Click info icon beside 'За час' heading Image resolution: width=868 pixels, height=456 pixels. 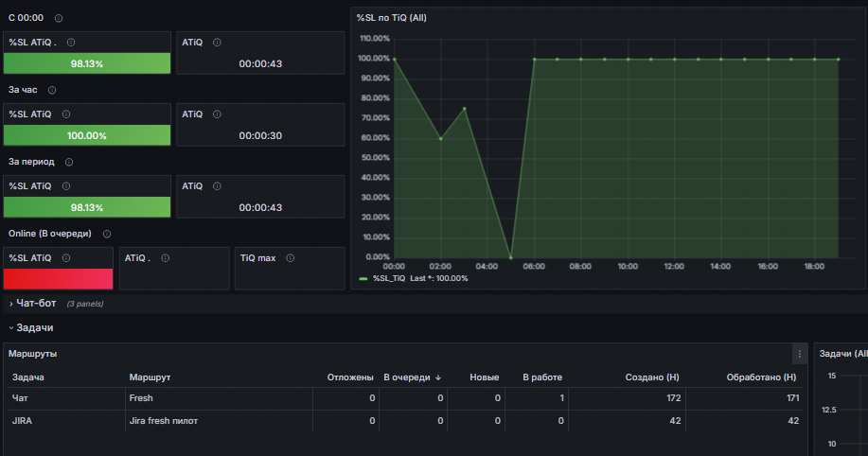[52, 90]
